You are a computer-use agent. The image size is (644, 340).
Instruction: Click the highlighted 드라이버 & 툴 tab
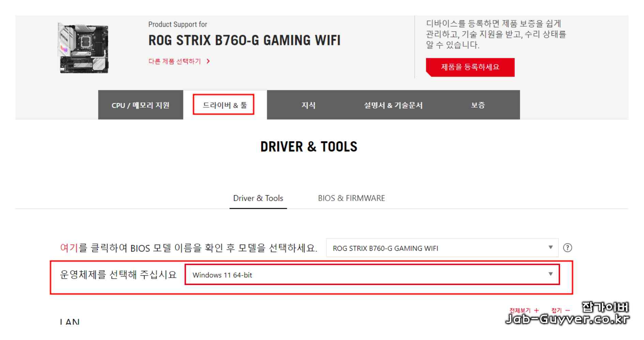[x=224, y=105]
